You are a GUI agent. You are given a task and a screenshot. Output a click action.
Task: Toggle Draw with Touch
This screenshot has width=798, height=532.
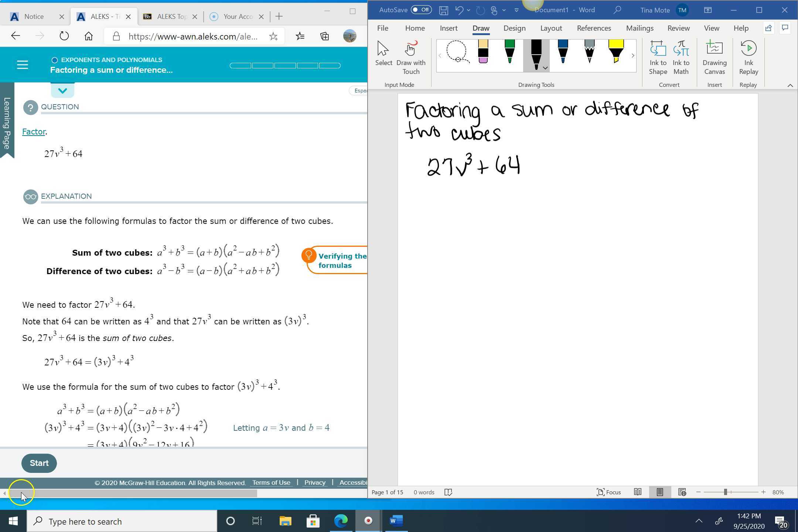[x=411, y=58]
